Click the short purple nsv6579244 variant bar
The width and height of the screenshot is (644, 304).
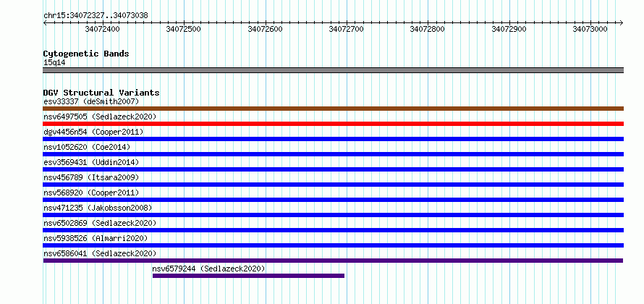248,276
